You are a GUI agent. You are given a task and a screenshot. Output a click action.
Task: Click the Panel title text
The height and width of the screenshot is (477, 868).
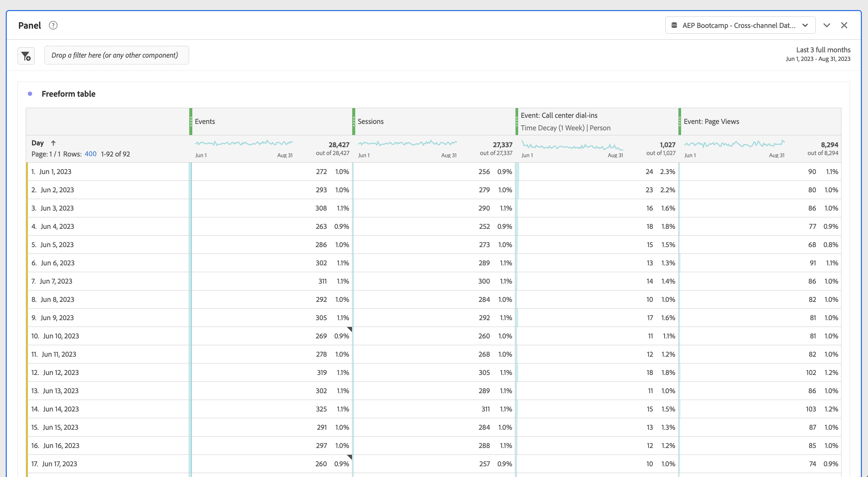point(30,25)
